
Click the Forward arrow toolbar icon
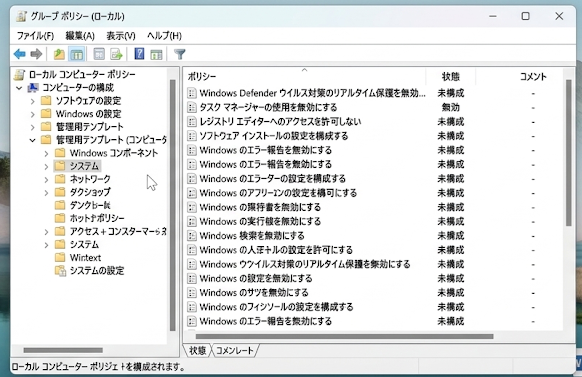36,54
